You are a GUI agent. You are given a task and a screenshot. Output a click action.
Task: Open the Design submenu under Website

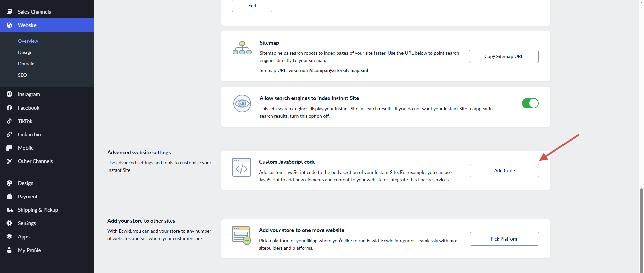coord(25,52)
